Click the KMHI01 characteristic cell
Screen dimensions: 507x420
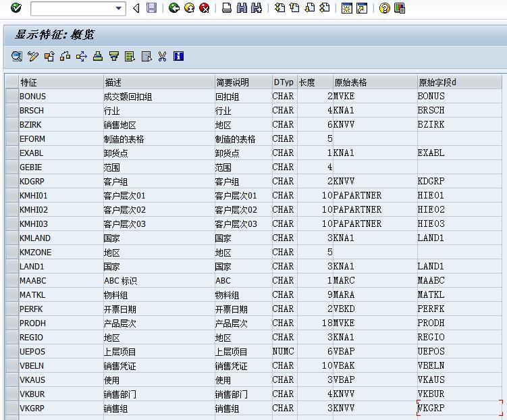pyautogui.click(x=61, y=196)
